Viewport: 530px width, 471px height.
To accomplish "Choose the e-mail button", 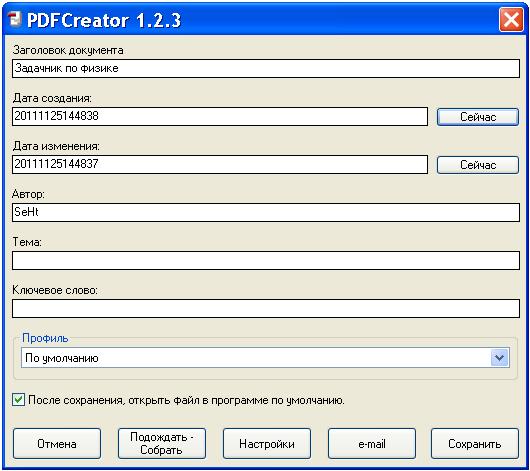I will (x=372, y=444).
